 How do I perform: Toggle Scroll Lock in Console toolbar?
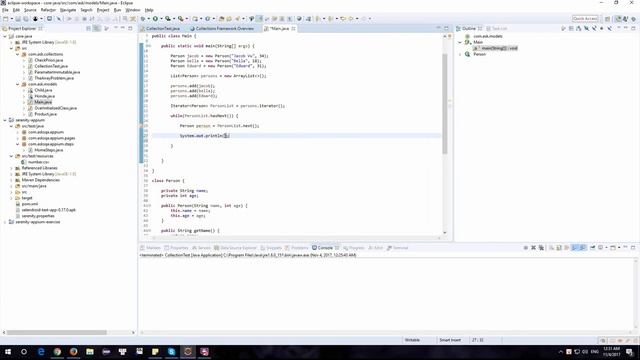coord(559,248)
